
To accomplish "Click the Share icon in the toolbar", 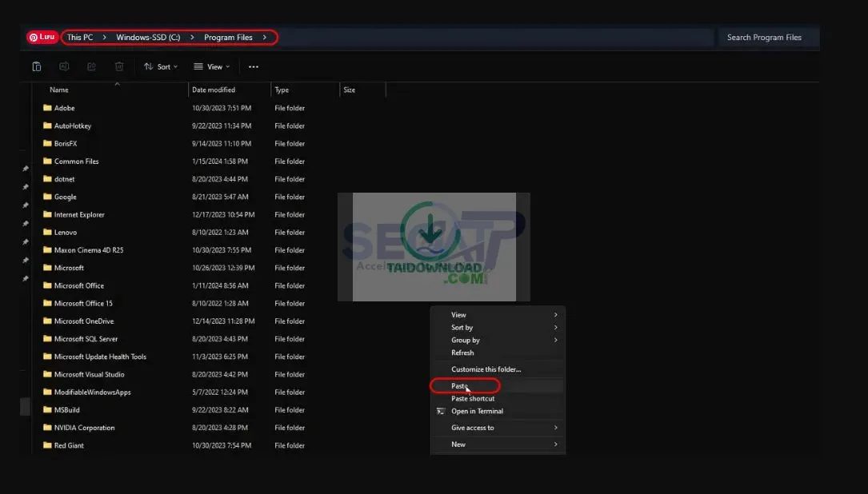I will 91,66.
